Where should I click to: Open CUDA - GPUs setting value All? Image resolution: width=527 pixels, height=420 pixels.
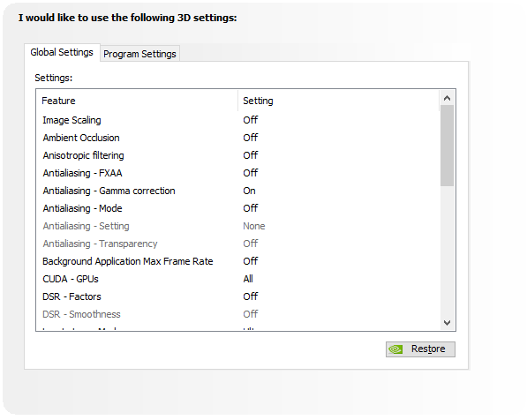click(x=248, y=279)
